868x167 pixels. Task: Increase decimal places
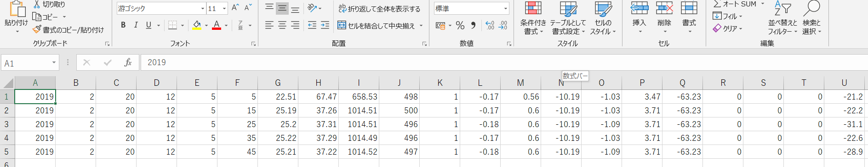click(x=490, y=25)
